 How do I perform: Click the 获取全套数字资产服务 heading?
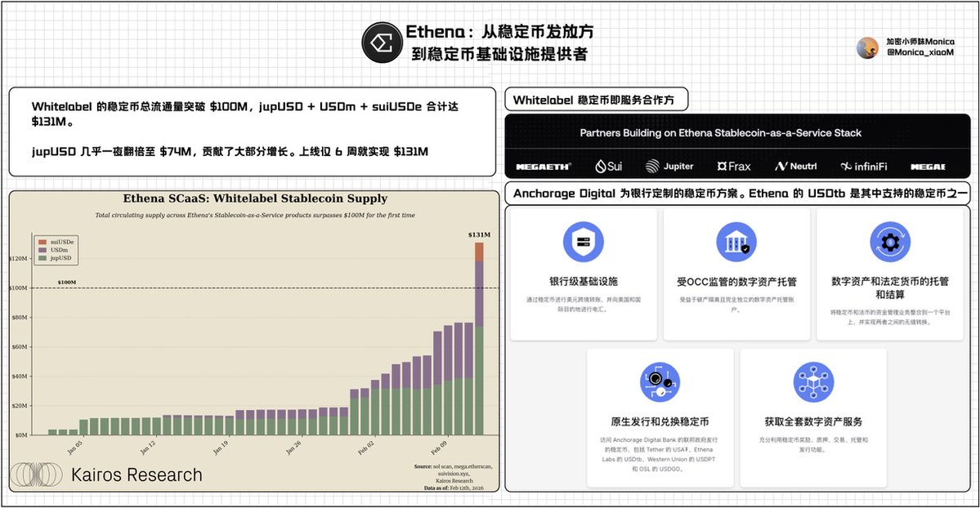(813, 421)
